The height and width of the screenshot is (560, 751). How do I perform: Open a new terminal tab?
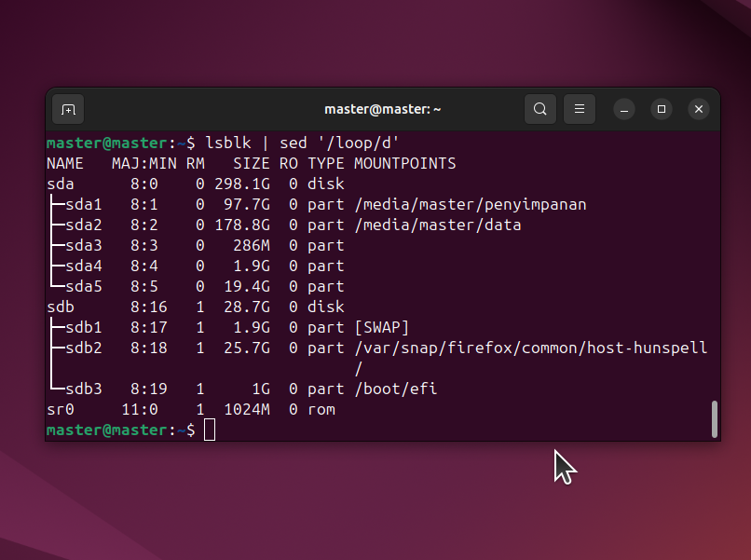coord(68,110)
